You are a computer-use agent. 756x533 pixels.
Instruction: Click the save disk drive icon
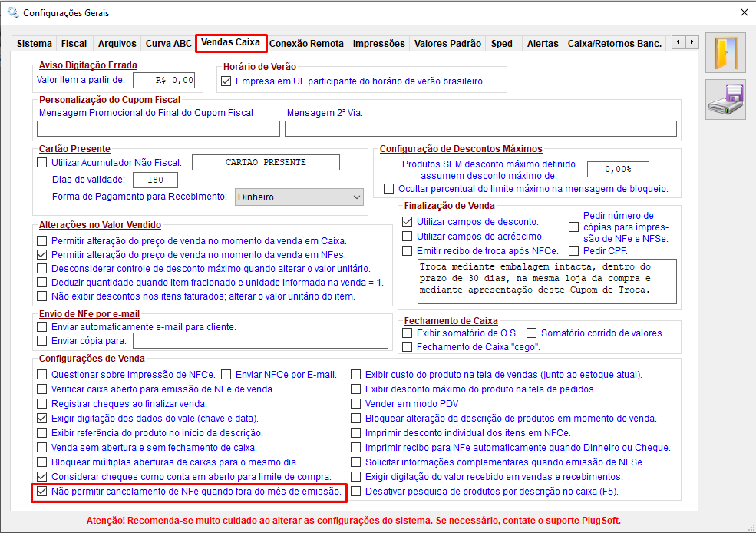725,100
